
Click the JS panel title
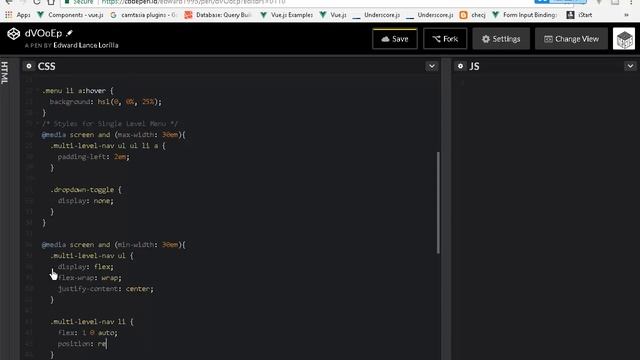(x=474, y=66)
